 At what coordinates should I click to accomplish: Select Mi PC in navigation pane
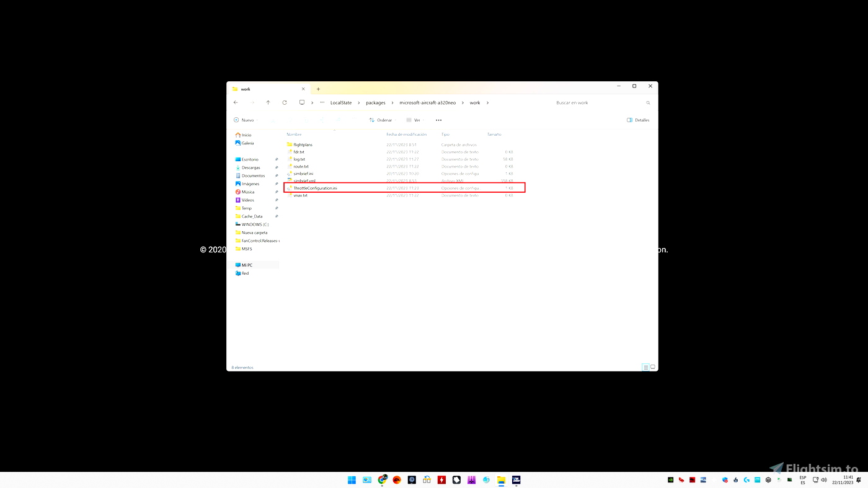pos(247,265)
